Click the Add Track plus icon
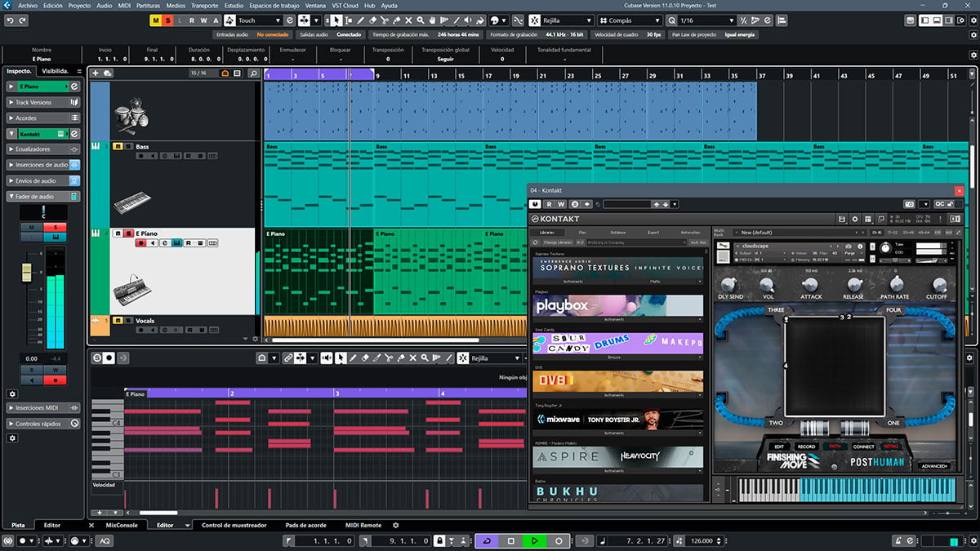980x551 pixels. tap(96, 73)
